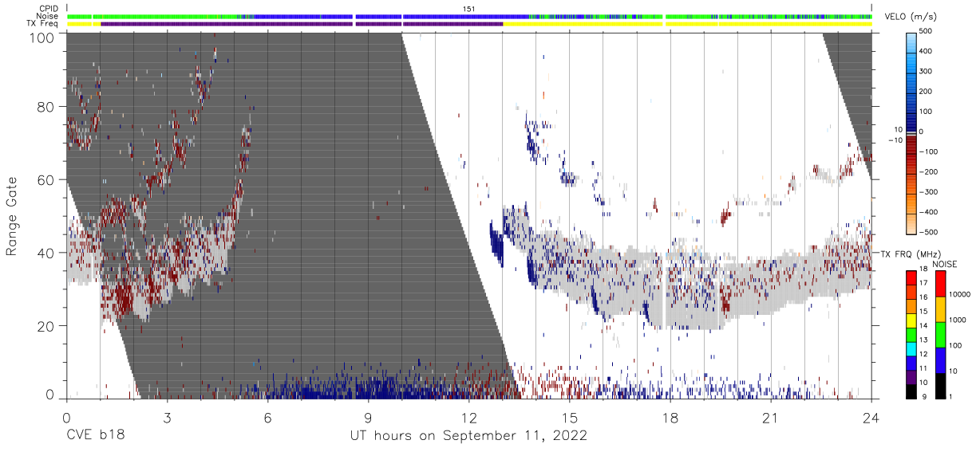
Task: Click velocity scale tick '-400'
Action: tap(929, 213)
